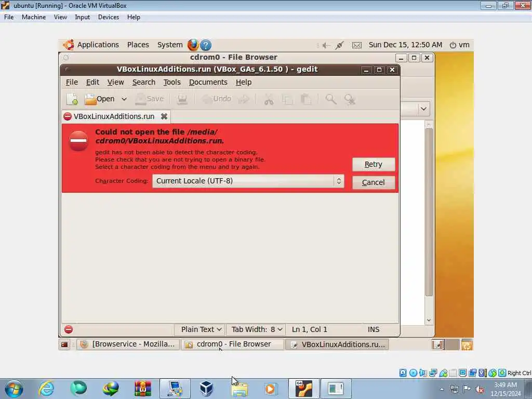The width and height of the screenshot is (532, 399).
Task: Click VirtualBox hard disk activity icon
Action: click(403, 373)
